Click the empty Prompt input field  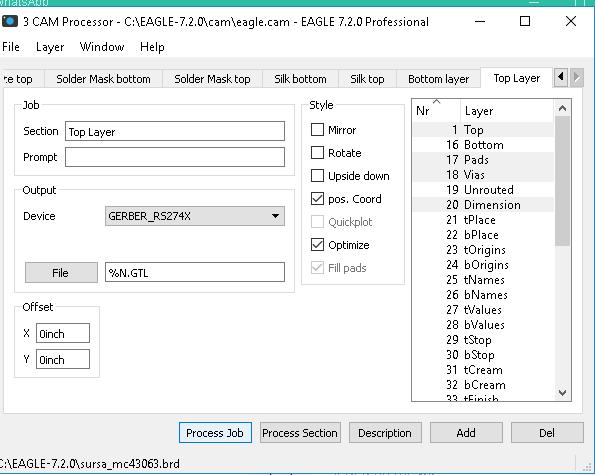pos(175,157)
